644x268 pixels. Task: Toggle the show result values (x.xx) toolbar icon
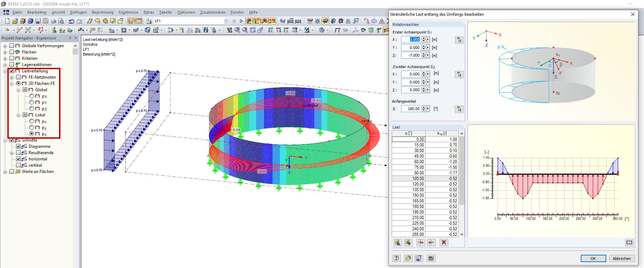[x=272, y=21]
